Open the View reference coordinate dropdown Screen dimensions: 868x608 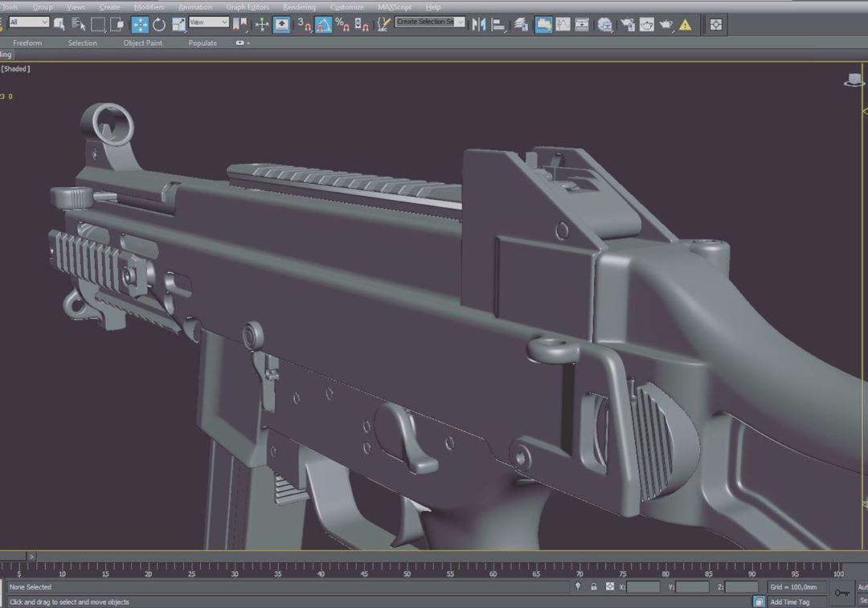click(x=209, y=22)
